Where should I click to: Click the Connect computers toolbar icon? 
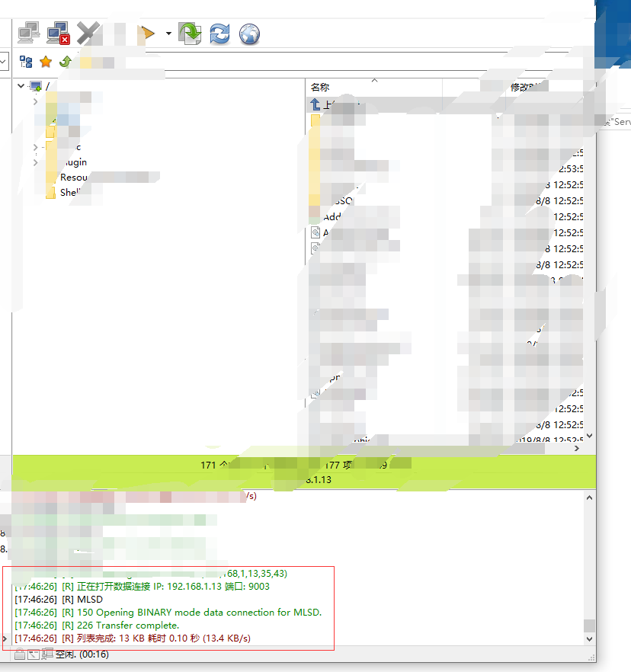click(29, 33)
